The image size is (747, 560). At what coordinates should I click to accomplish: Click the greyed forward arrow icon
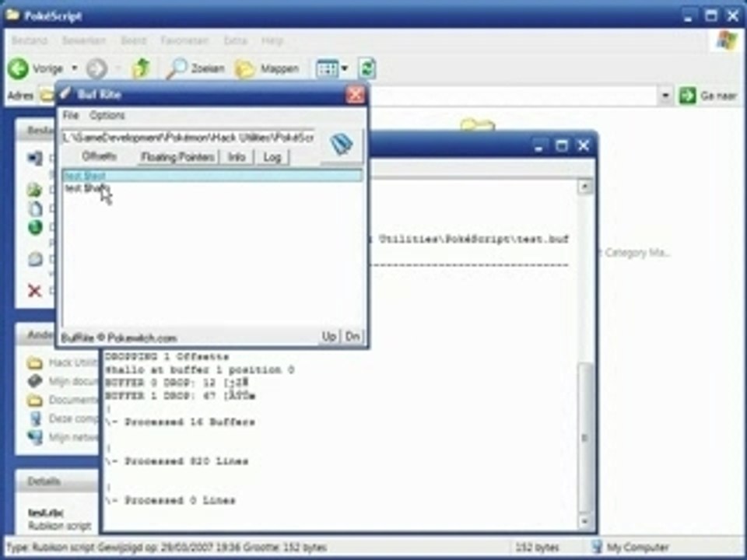[96, 68]
